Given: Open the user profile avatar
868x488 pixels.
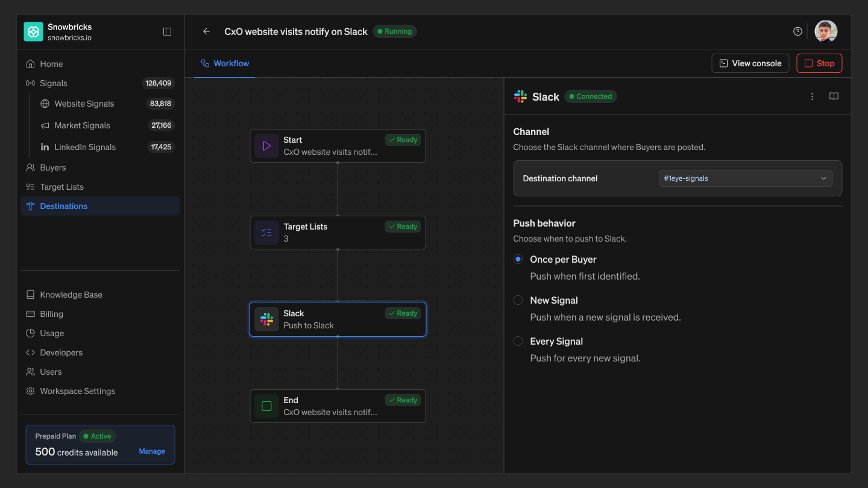Looking at the screenshot, I should coord(826,31).
